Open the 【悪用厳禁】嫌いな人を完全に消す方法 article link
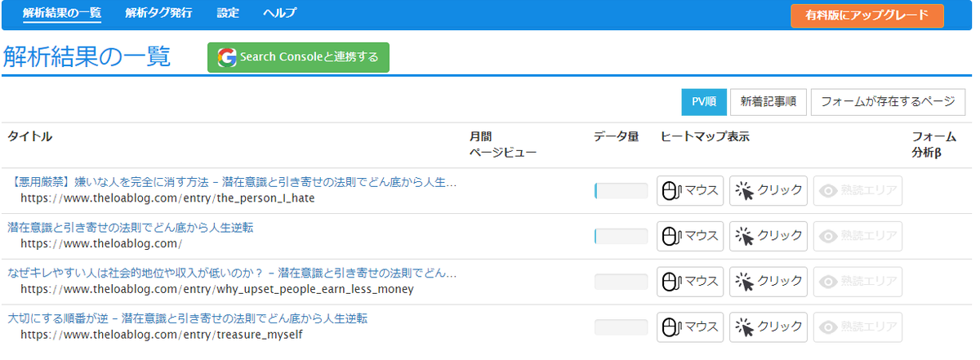The height and width of the screenshot is (360, 980). [x=232, y=182]
